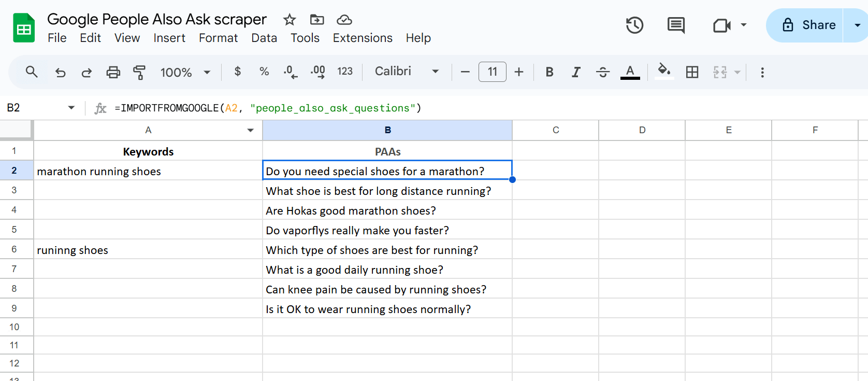Open the Data menu
This screenshot has height=381, width=868.
point(264,38)
